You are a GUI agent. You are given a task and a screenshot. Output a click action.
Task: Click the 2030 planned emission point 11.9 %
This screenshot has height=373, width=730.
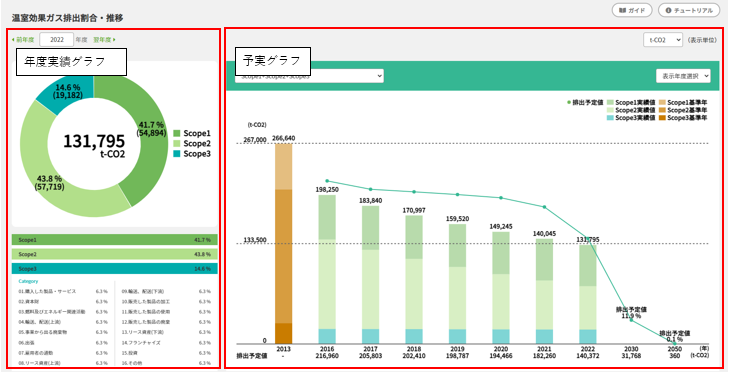[631, 320]
